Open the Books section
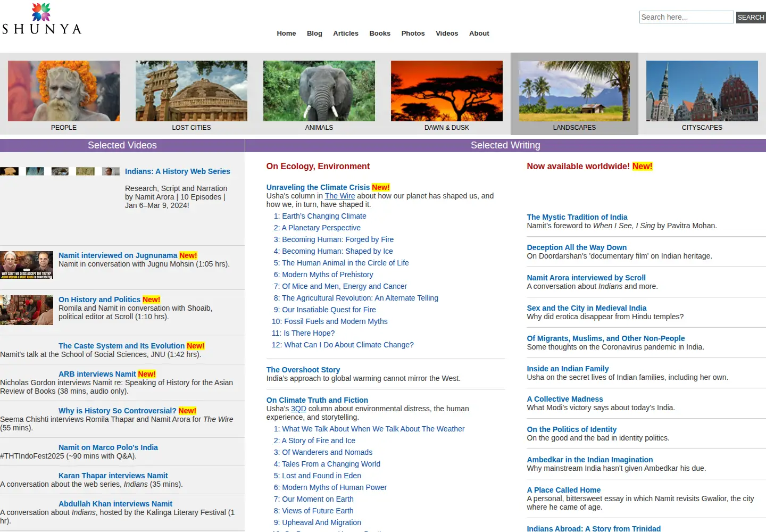The image size is (766, 532). click(380, 34)
